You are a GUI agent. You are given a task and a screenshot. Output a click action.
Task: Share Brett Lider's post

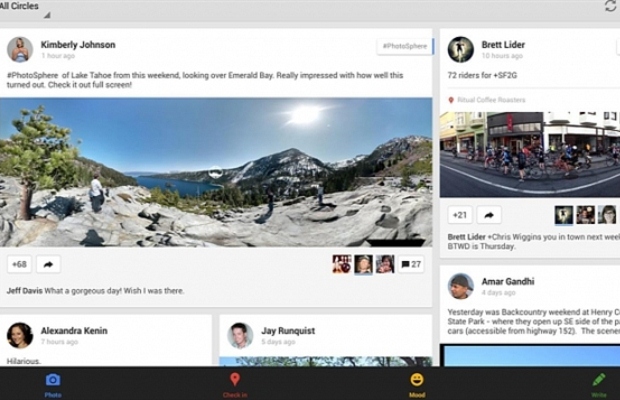[489, 215]
